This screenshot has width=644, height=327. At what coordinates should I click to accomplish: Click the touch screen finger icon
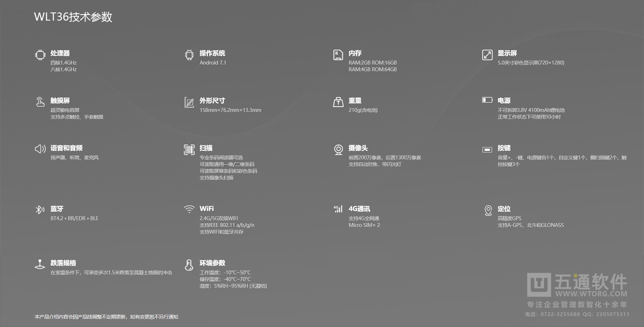coord(40,102)
